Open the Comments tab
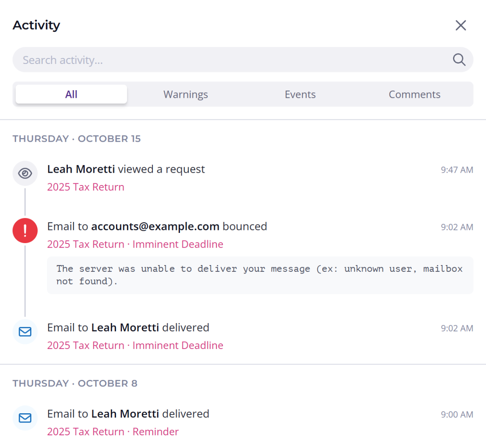This screenshot has height=448, width=486. coord(414,94)
